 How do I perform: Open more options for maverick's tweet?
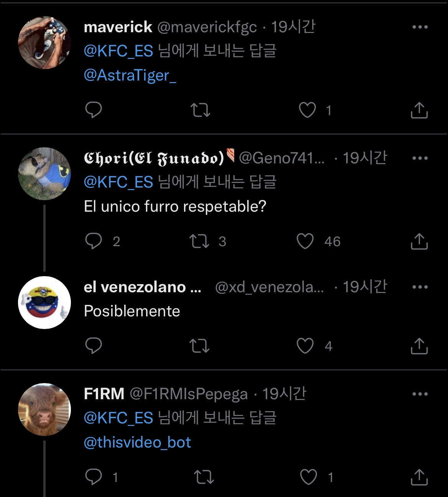coord(420,27)
